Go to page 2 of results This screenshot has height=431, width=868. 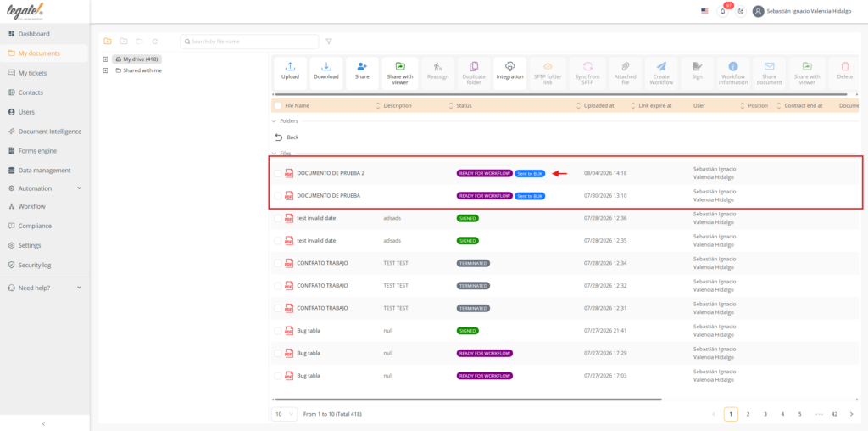click(x=748, y=414)
